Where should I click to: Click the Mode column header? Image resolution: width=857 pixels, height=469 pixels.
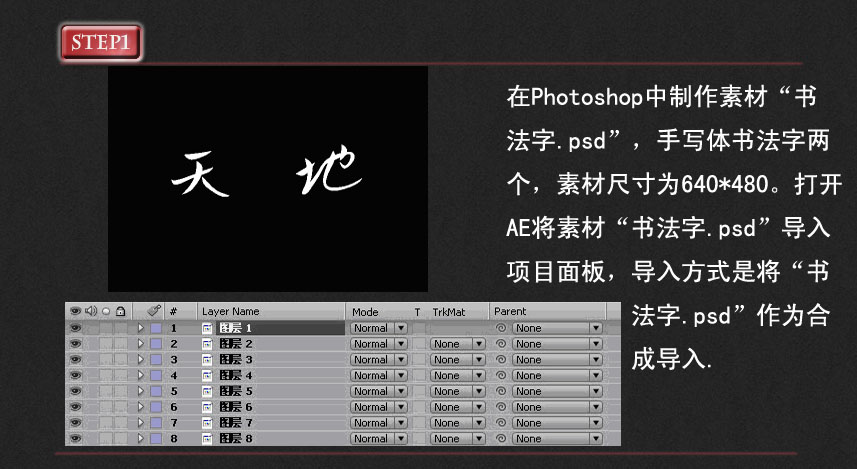365,312
